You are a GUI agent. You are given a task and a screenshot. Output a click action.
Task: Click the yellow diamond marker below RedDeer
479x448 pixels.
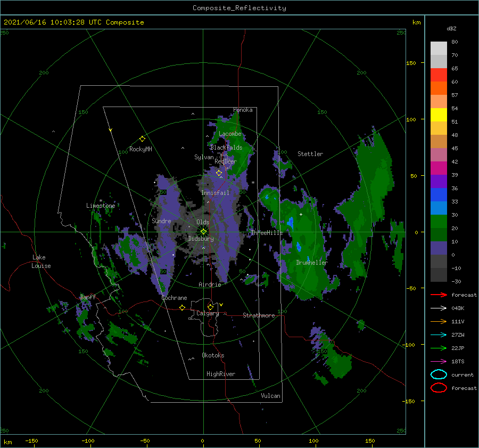219,173
